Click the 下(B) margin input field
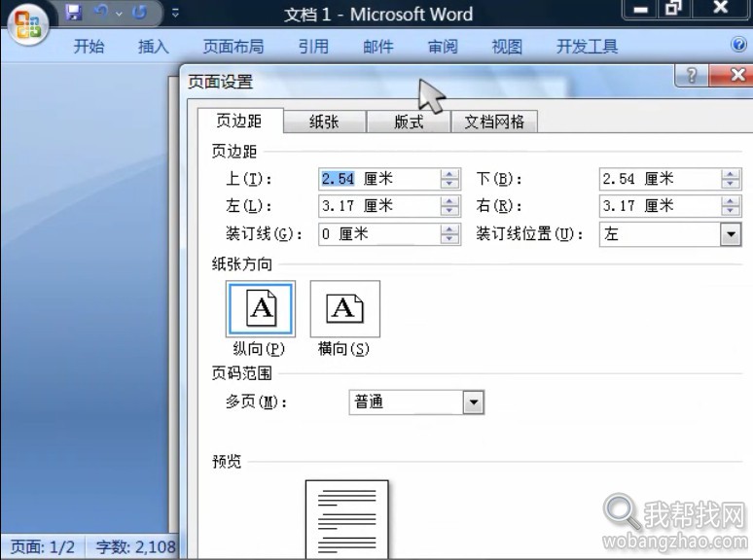The width and height of the screenshot is (753, 560). pyautogui.click(x=660, y=179)
